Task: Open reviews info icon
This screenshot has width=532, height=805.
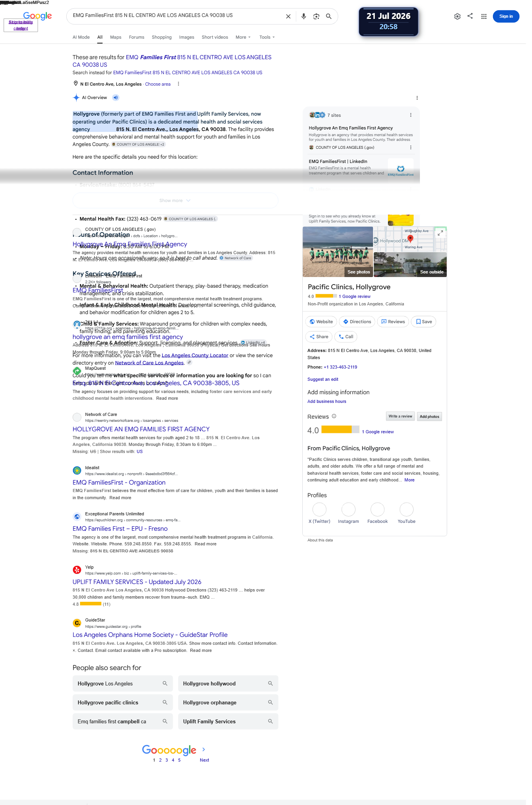Action: (334, 416)
